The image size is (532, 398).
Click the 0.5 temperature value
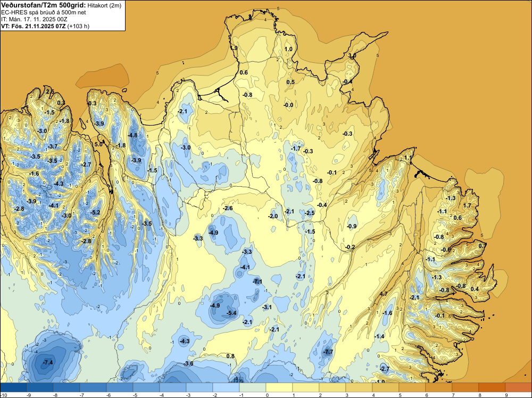[290, 82]
